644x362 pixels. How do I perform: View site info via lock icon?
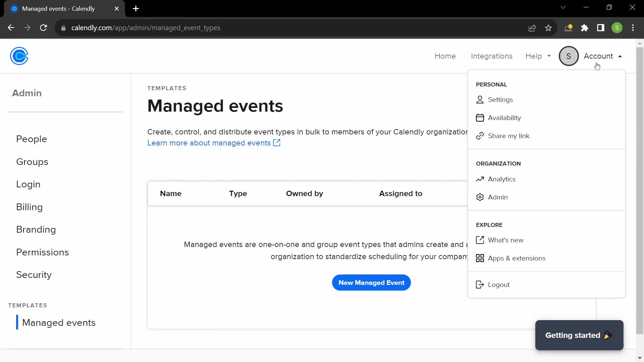[x=63, y=28]
